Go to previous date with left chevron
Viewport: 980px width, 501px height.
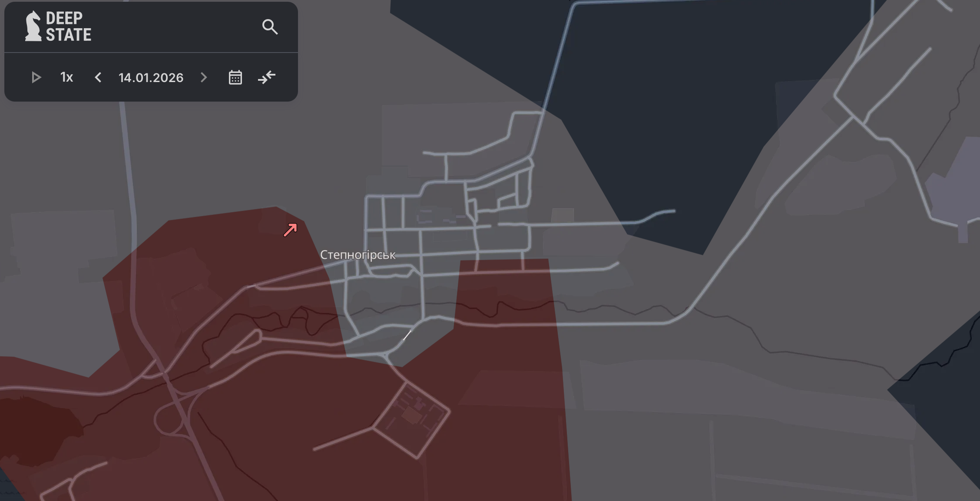click(98, 78)
